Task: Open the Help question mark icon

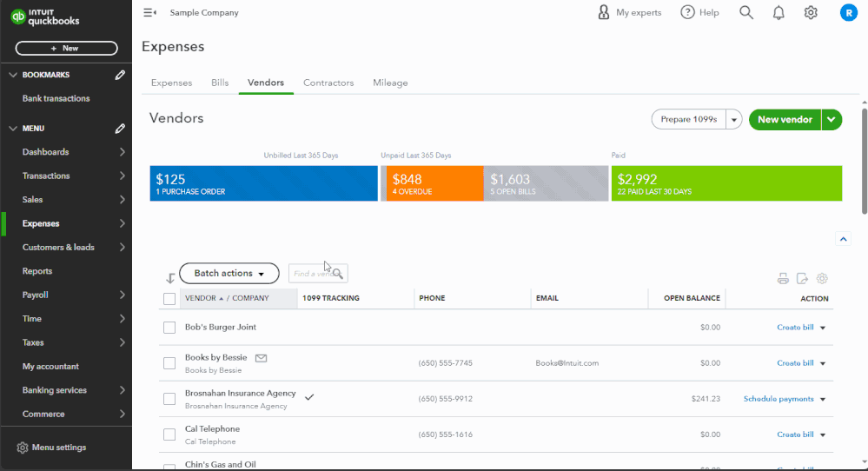Action: click(687, 12)
